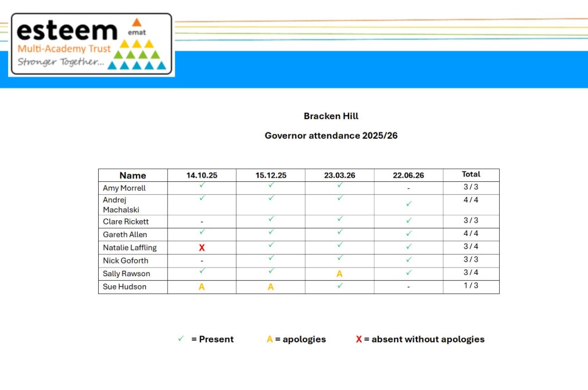The height and width of the screenshot is (390, 588).
Task: Select the name 'Andrej Machalski'
Action: [x=121, y=205]
